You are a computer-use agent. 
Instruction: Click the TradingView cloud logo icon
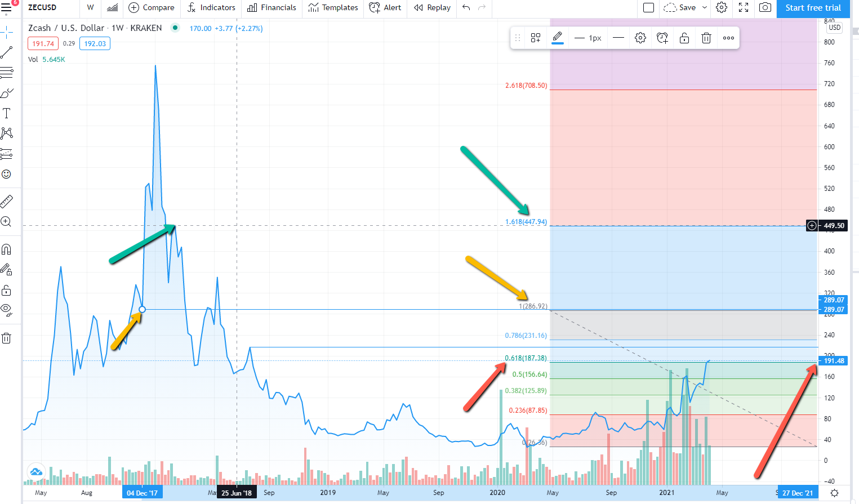tap(36, 472)
